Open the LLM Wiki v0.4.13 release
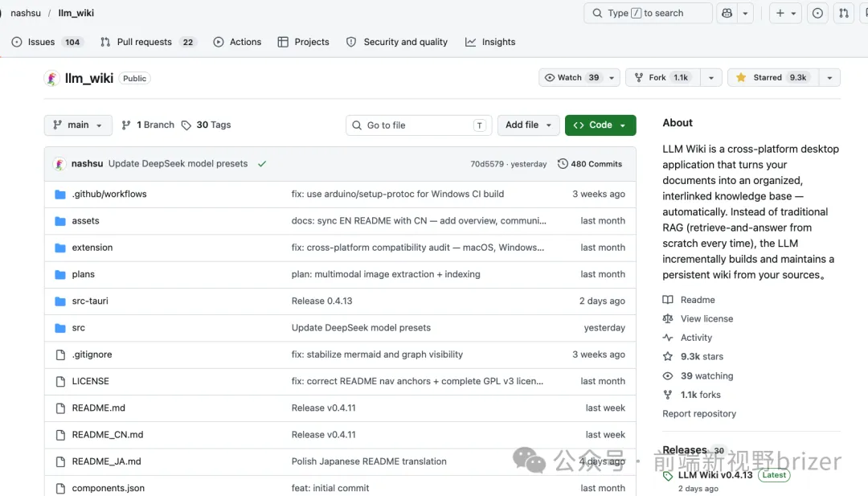The width and height of the screenshot is (868, 496). click(x=715, y=475)
